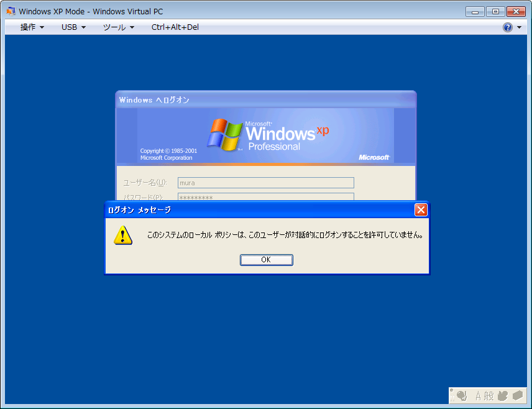Open the IME Pad icon on the language bar
The image size is (532, 409).
pyautogui.click(x=503, y=396)
